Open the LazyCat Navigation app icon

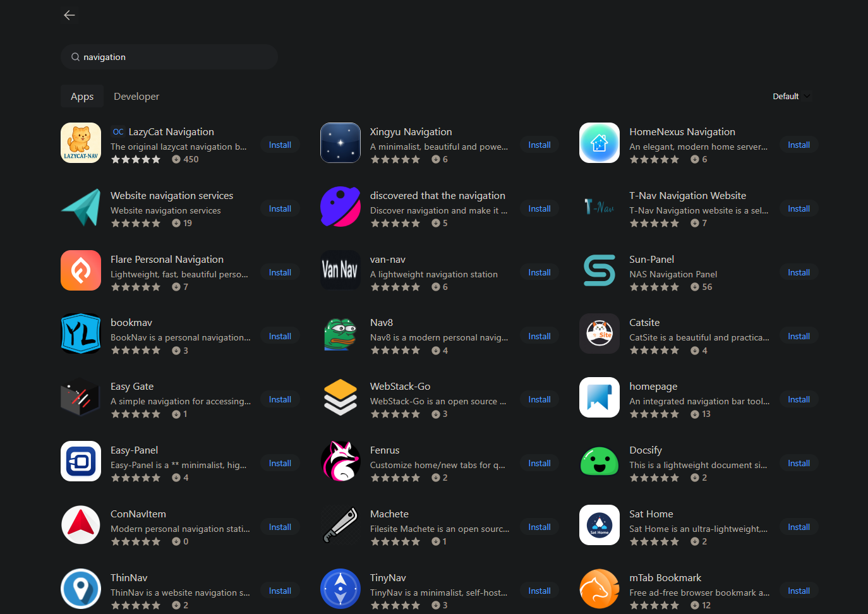click(x=81, y=143)
